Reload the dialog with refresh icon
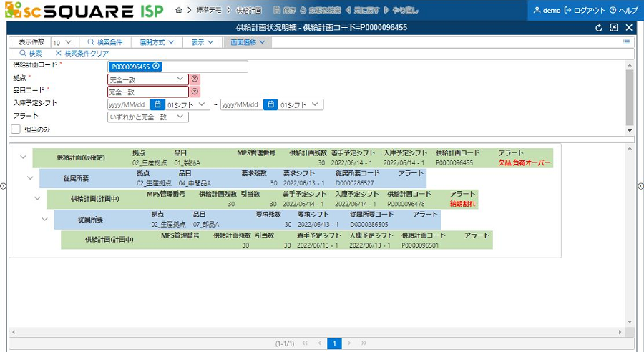This screenshot has width=644, height=352. click(x=599, y=27)
